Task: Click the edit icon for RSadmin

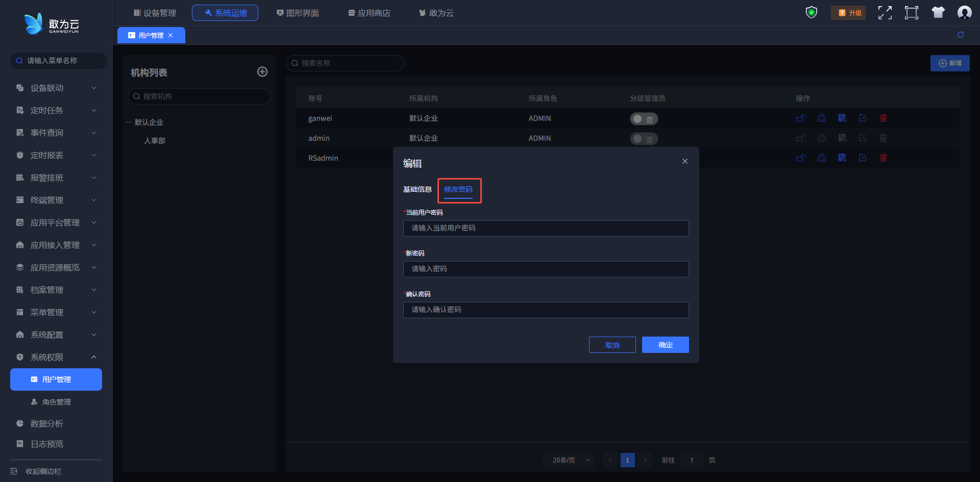Action: (863, 158)
